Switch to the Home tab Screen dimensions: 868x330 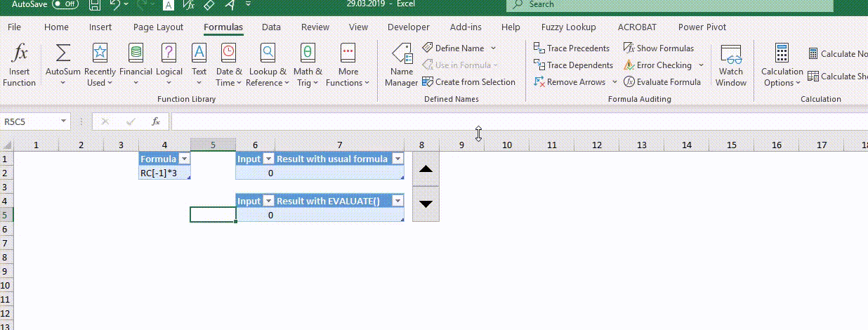(56, 27)
